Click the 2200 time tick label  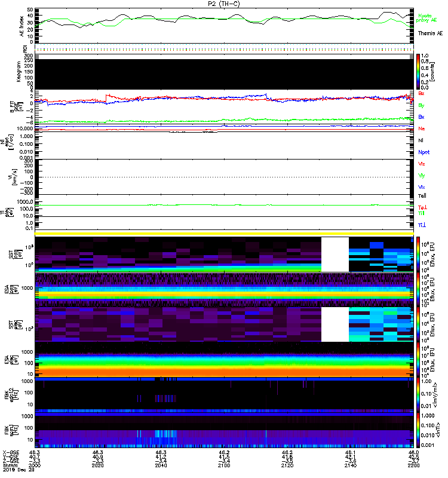tap(413, 465)
